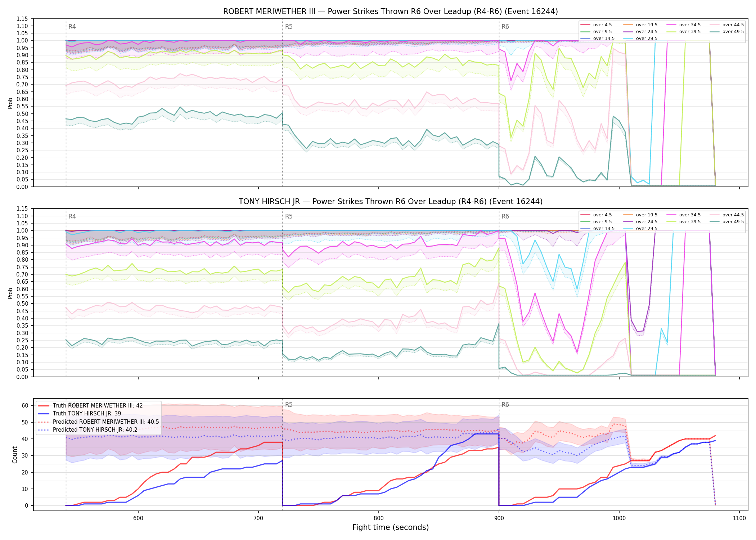Select 'over 44.5' in Hirsch chart legend
The width and height of the screenshot is (756, 540).
[x=726, y=215]
